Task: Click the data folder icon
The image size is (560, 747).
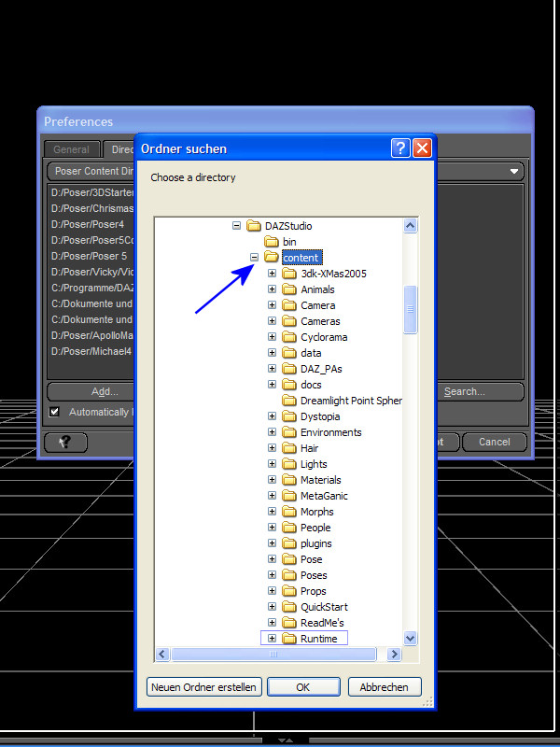Action: point(289,353)
